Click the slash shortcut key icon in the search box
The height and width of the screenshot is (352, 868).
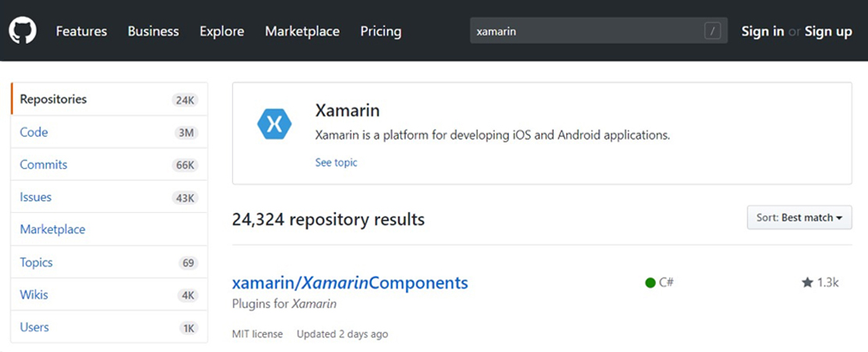[712, 31]
